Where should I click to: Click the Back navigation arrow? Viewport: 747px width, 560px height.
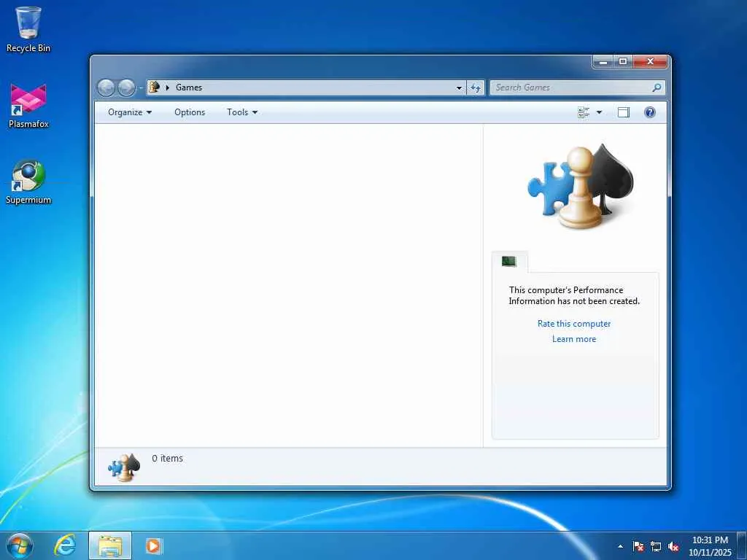106,87
